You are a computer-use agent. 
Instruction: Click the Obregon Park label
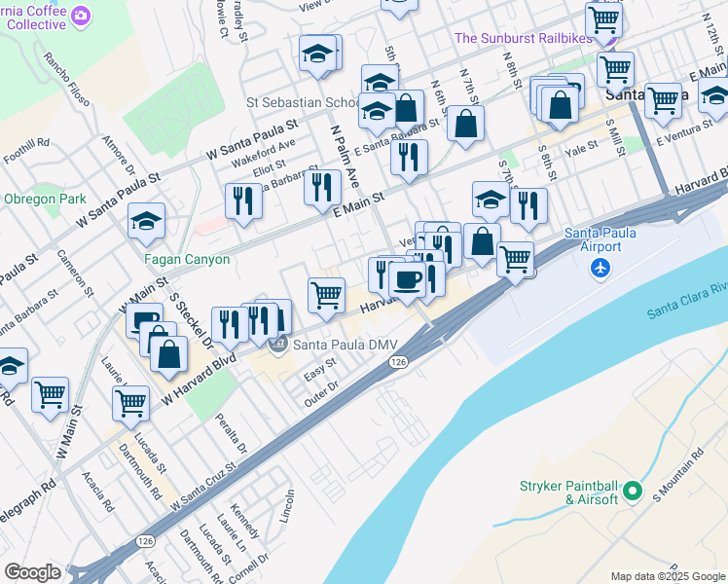(45, 200)
